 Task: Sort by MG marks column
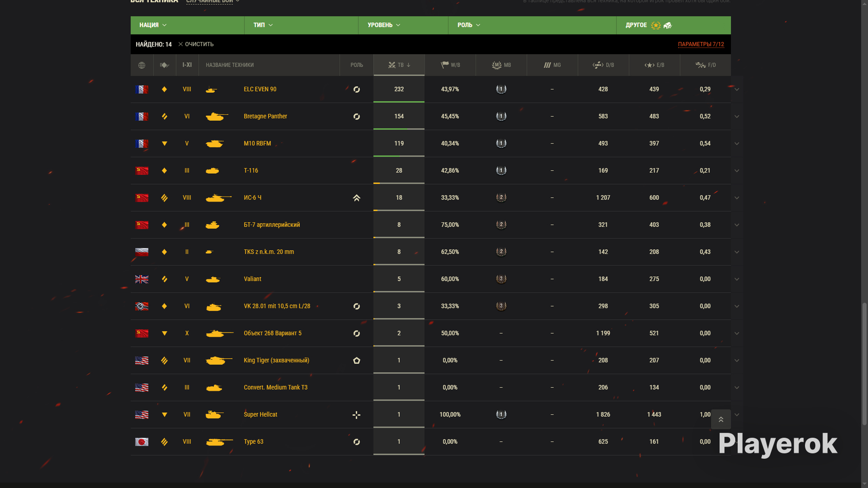(552, 65)
